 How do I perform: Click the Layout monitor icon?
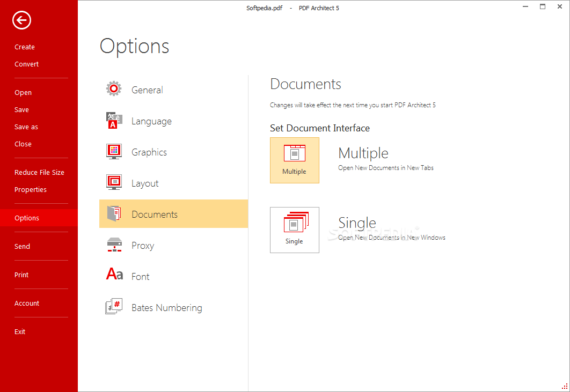[114, 182]
